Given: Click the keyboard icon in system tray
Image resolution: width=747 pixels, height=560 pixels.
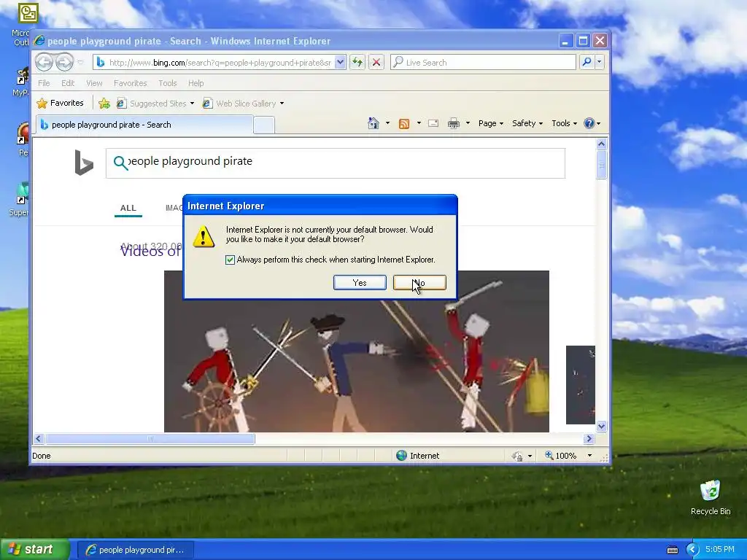Looking at the screenshot, I should point(672,550).
